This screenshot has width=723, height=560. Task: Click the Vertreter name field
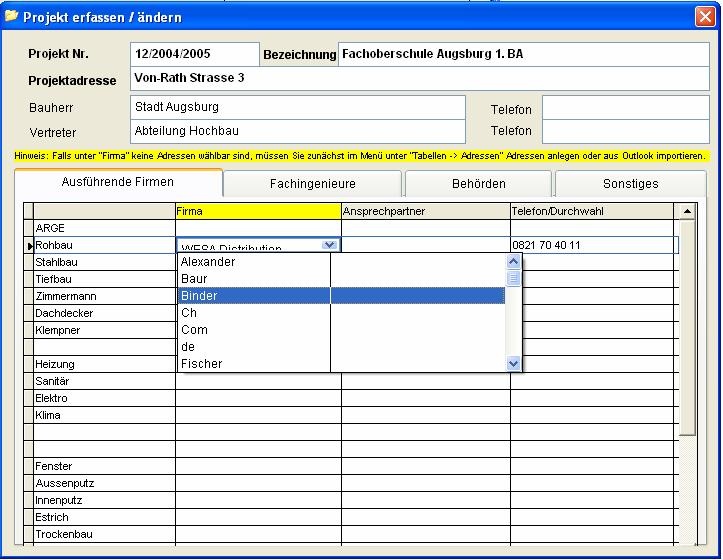298,131
